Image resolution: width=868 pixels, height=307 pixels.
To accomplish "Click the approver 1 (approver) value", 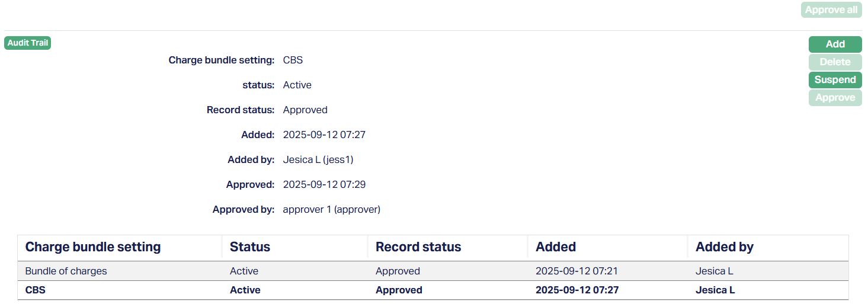I will 332,210.
